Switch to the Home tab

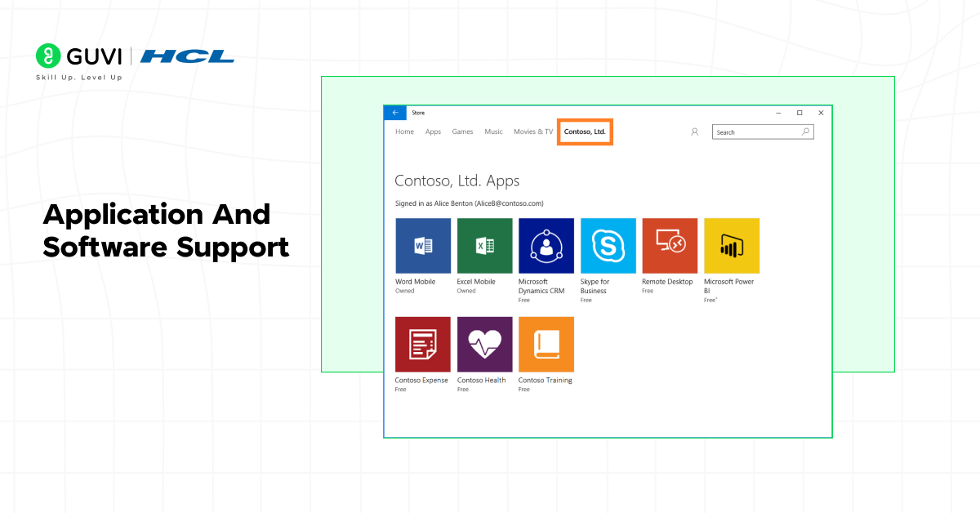click(x=404, y=132)
